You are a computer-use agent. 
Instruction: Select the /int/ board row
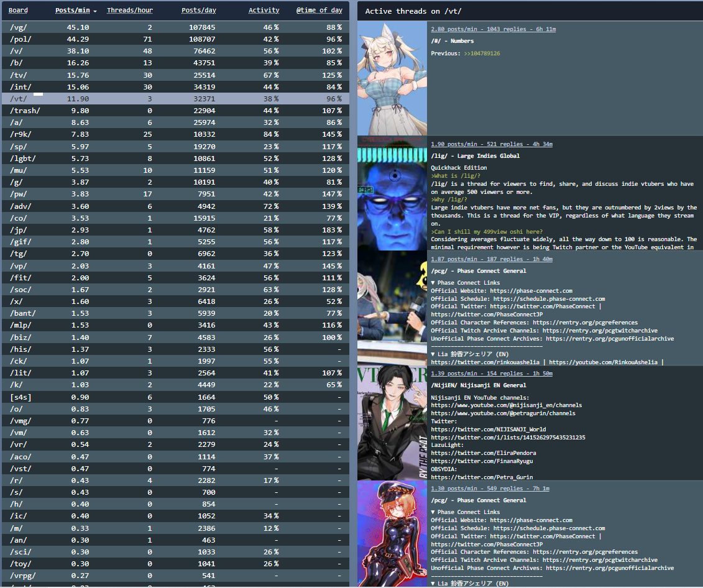(x=175, y=87)
